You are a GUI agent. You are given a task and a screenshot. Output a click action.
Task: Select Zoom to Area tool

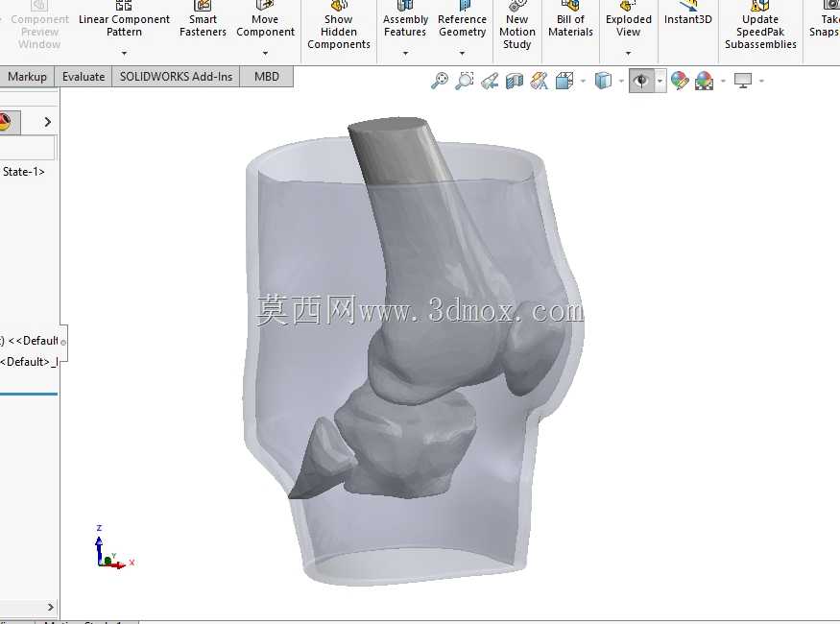(x=465, y=81)
